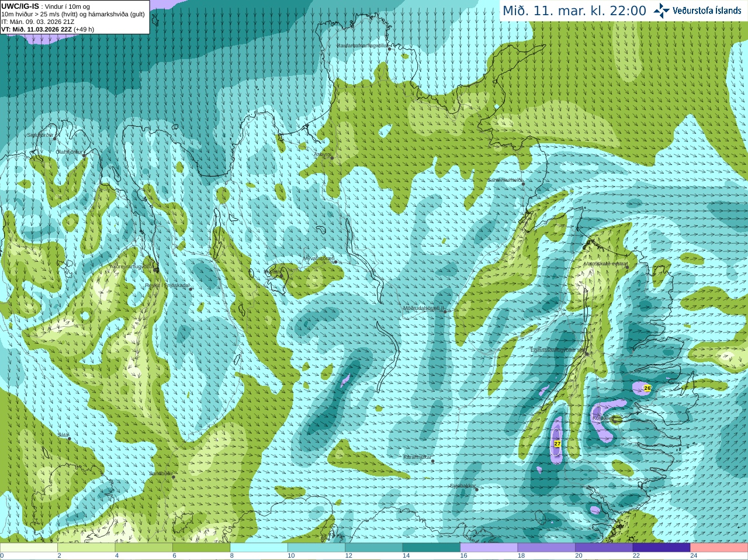The width and height of the screenshot is (748, 560).
Task: Click the 20–22 m/s legend swatch
Action: click(604, 547)
